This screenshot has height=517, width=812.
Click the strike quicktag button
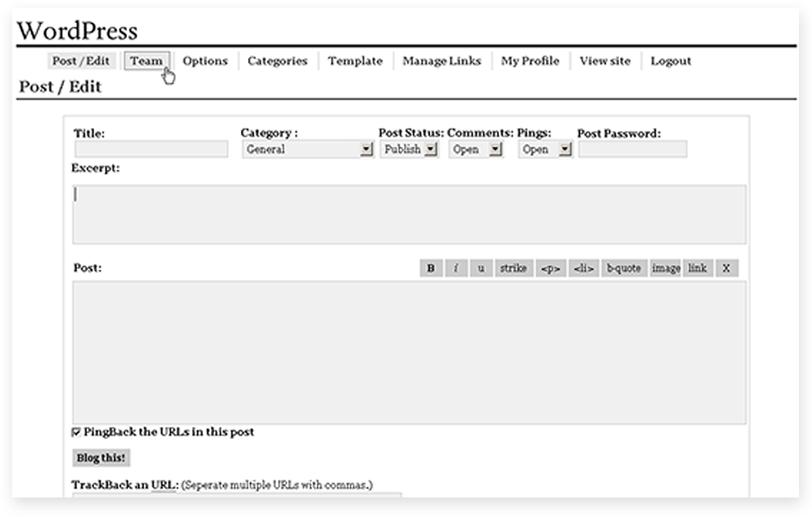[x=513, y=268]
